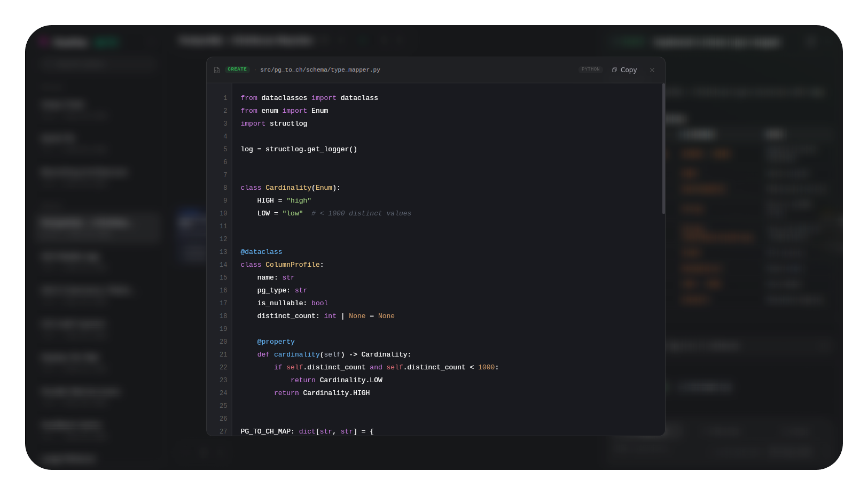Click PG_TO_CH_MAP on line 27
The height and width of the screenshot is (495, 868).
[266, 431]
